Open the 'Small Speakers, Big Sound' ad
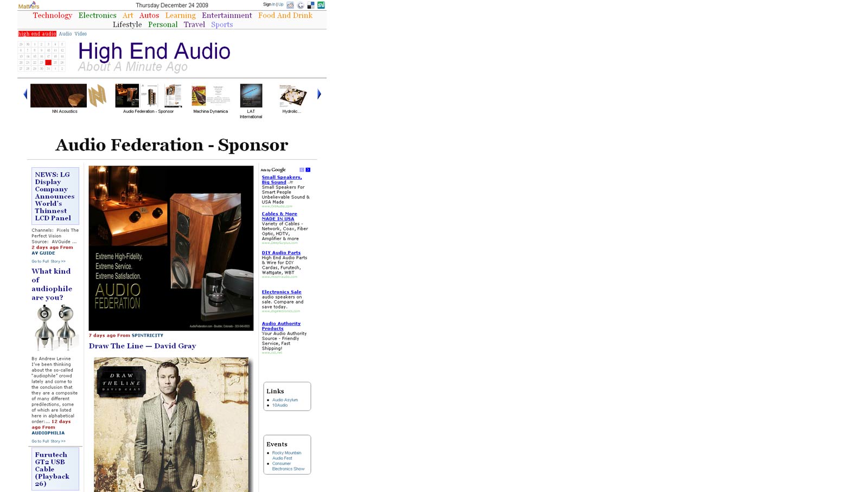Screen dimensions: 868x492 [282, 180]
